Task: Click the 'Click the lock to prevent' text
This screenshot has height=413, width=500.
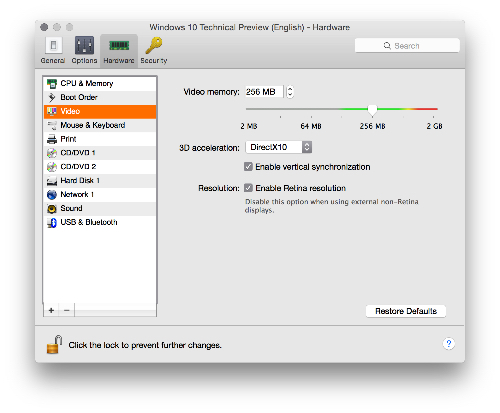Action: (145, 345)
